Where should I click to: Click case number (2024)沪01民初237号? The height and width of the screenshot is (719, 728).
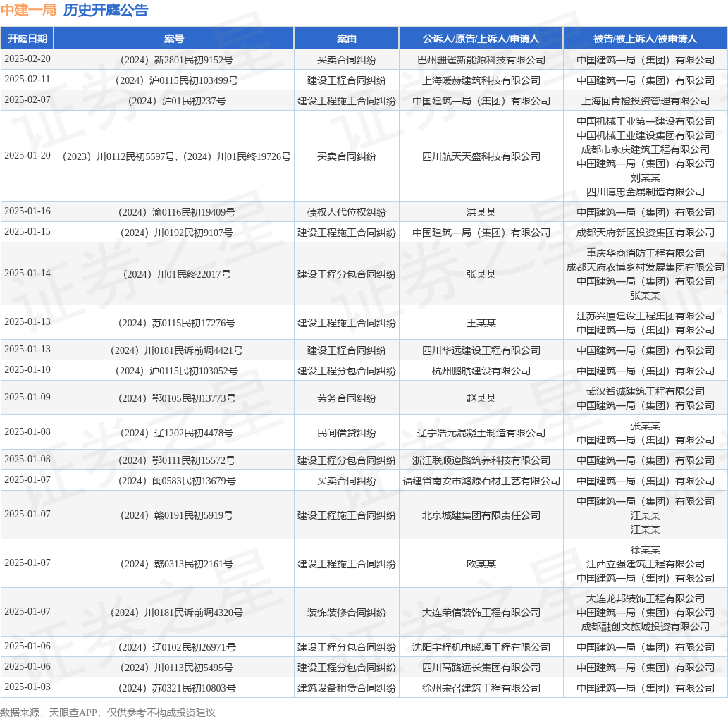tap(176, 101)
